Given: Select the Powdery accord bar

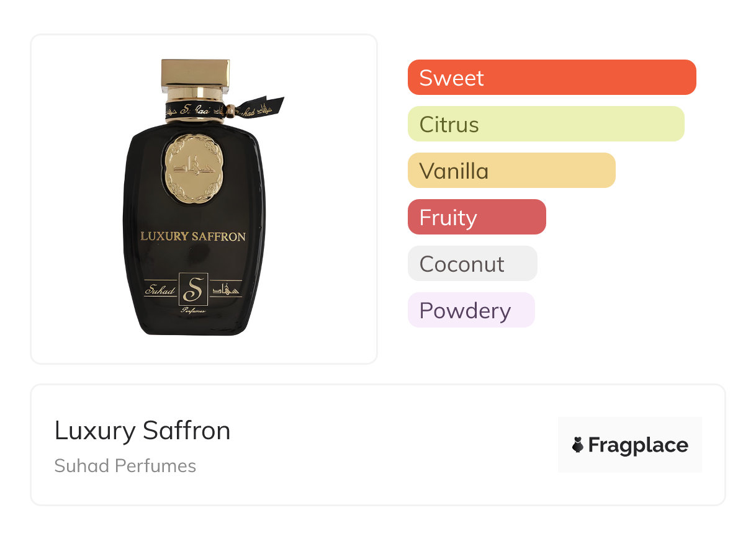Looking at the screenshot, I should [470, 310].
